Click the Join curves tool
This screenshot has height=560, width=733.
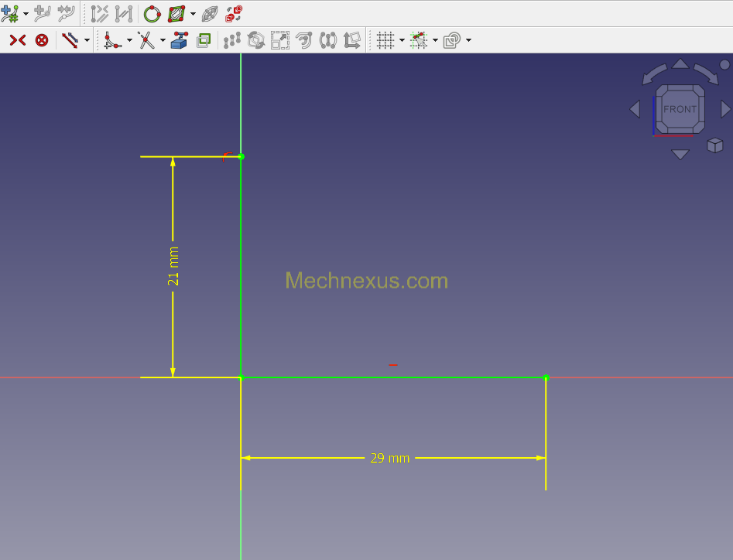[x=66, y=14]
